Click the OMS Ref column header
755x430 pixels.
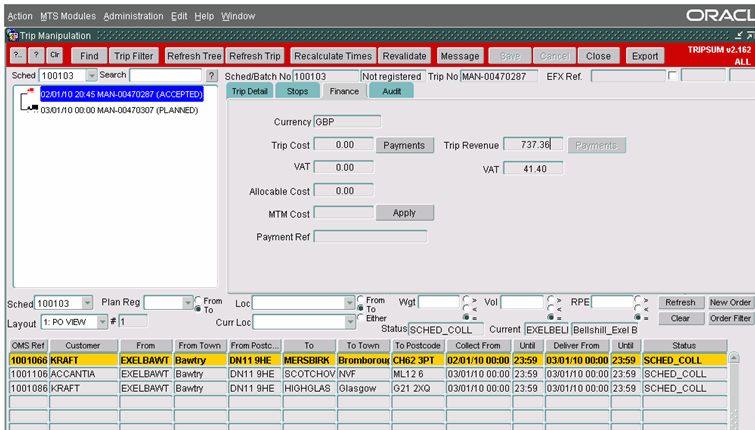click(x=28, y=345)
